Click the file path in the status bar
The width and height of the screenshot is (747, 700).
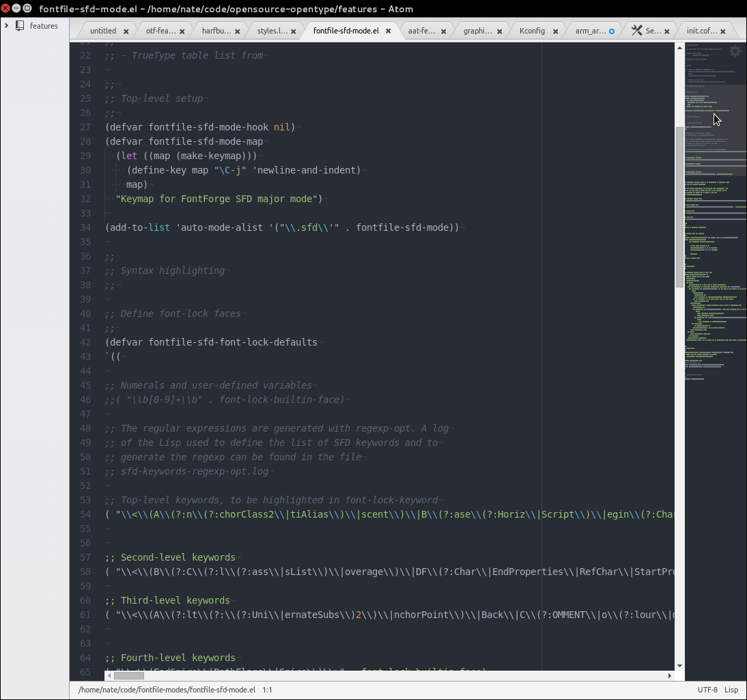[x=167, y=690]
